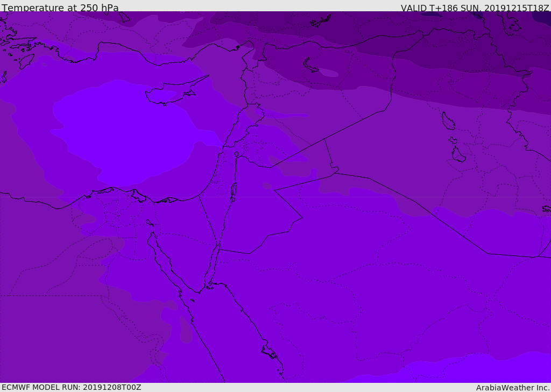Click the Dead Sea outline on map
The width and height of the screenshot is (551, 392).
point(234,189)
